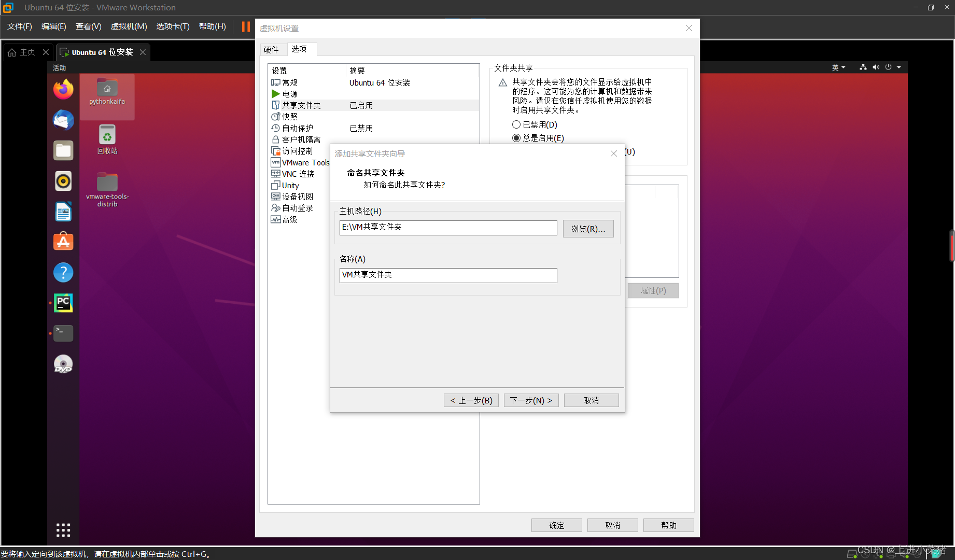Open Terminal from the dock
The width and height of the screenshot is (955, 560).
coord(63,333)
